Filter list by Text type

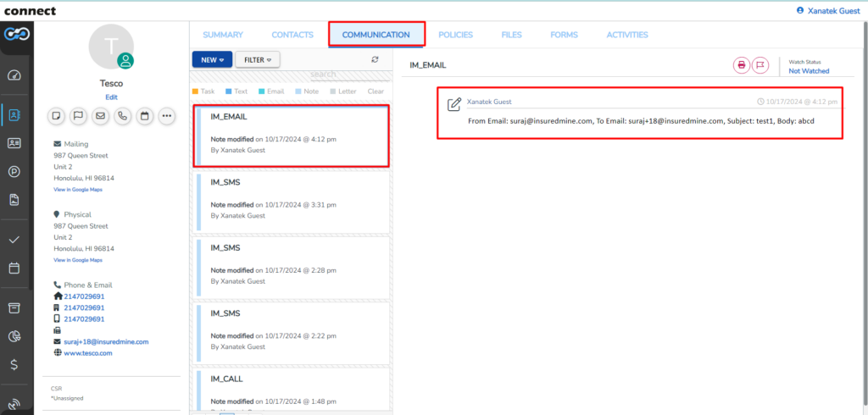click(x=236, y=91)
